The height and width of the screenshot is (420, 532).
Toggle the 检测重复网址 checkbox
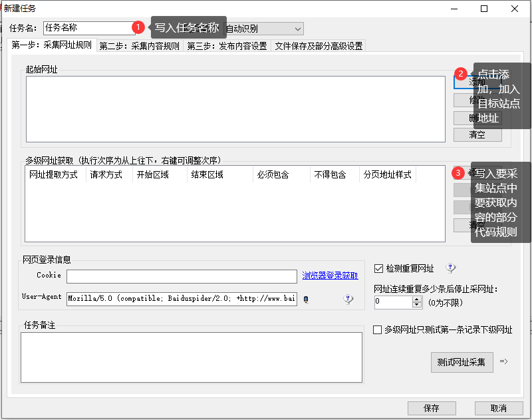coord(378,268)
